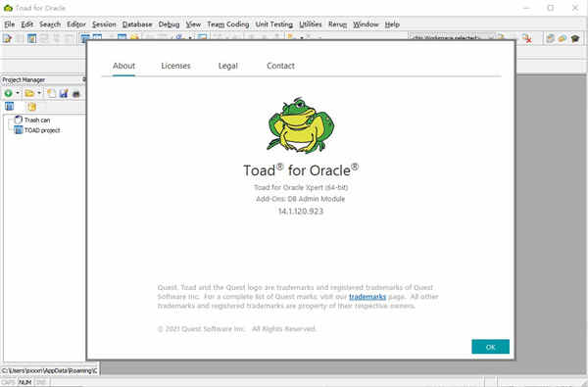588x387 pixels.
Task: Click the new document icon in Project Manager
Action: [x=51, y=93]
